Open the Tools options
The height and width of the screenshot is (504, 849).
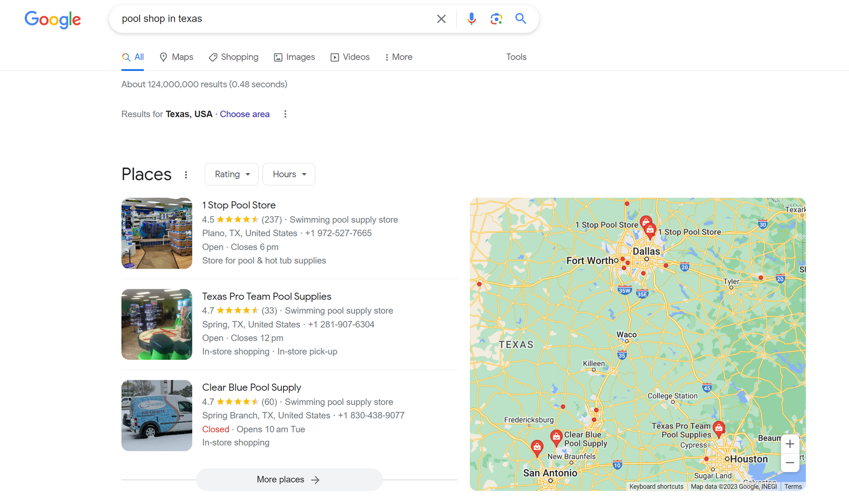click(516, 57)
